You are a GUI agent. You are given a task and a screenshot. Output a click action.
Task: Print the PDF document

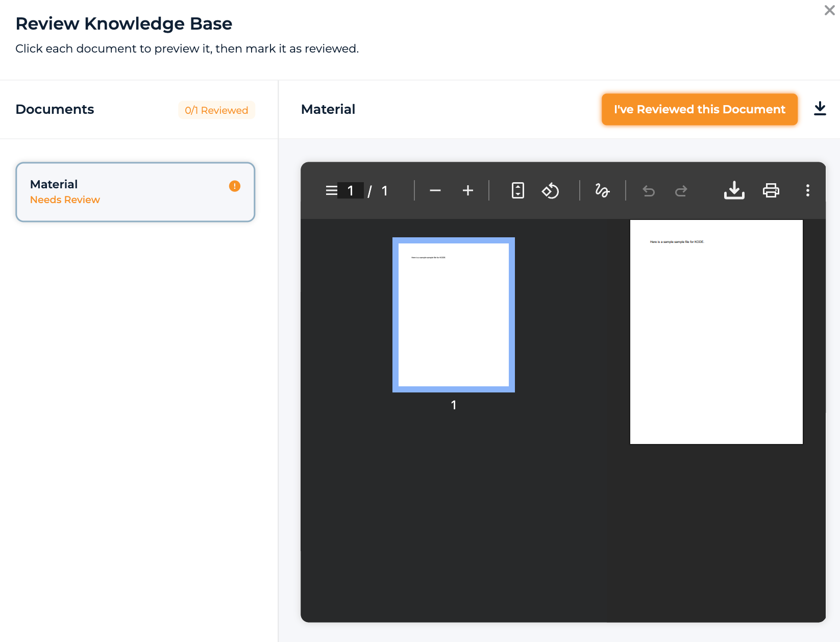click(x=771, y=190)
